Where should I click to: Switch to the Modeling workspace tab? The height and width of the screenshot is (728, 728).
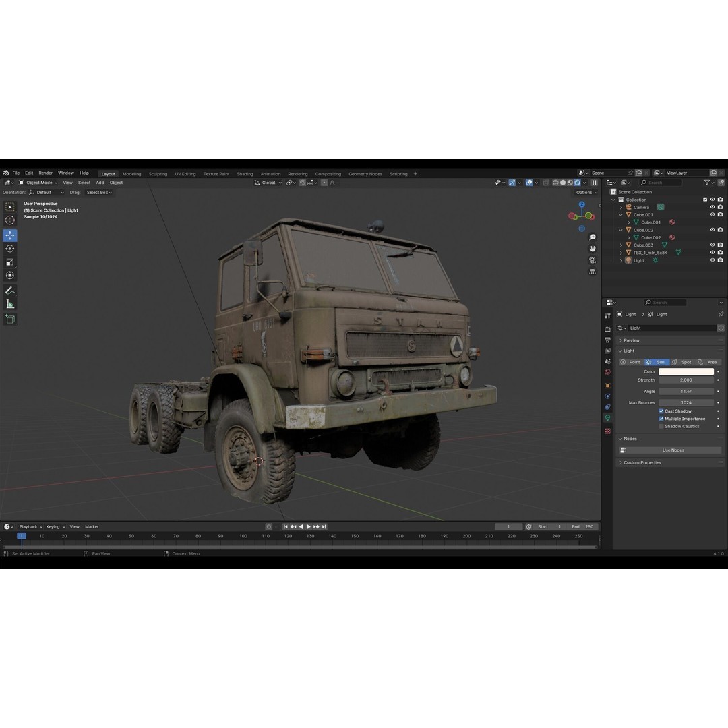(x=132, y=174)
